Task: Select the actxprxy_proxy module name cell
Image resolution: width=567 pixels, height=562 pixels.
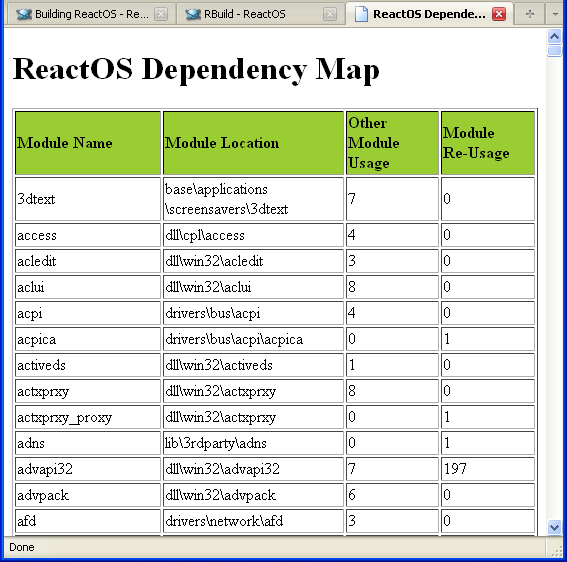Action: tap(88, 417)
